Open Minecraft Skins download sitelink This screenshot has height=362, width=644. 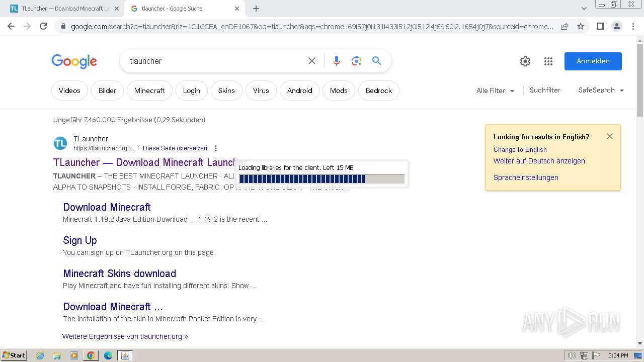120,274
